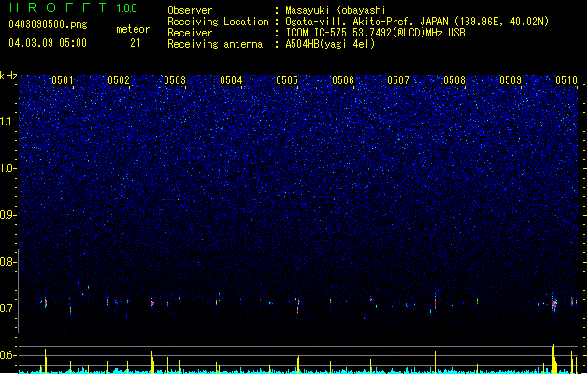This screenshot has height=374, width=588.
Task: Select the ICOM IC-575 receiver description
Action: 375,33
